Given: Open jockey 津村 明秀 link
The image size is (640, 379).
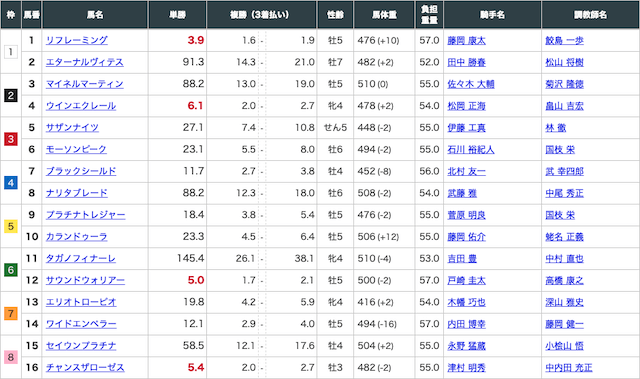Looking at the screenshot, I should pos(467,368).
